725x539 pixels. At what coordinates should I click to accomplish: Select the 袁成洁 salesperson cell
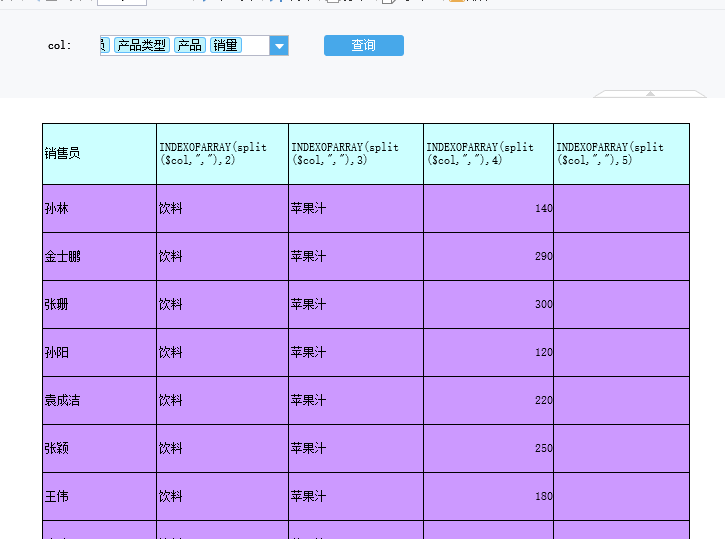[99, 401]
